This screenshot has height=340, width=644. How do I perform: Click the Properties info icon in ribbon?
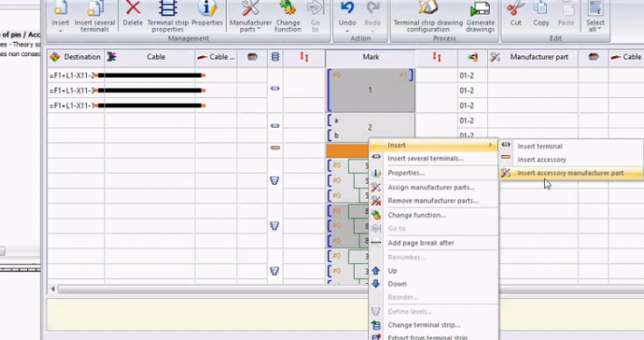pyautogui.click(x=207, y=8)
